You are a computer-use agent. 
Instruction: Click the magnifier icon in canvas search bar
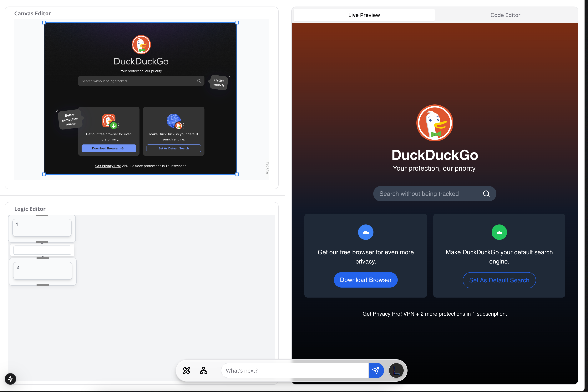[199, 81]
